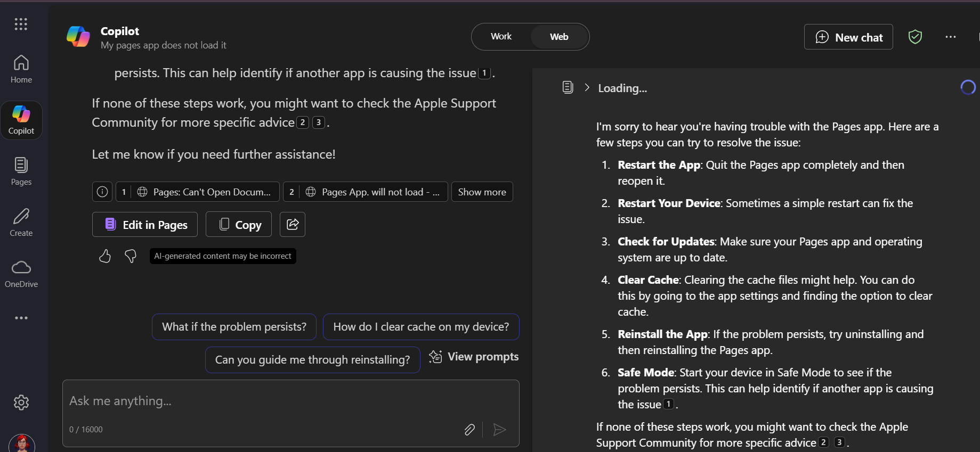Screen dimensions: 980x452
Task: Click citation 3 in the page panel
Action: [840, 442]
